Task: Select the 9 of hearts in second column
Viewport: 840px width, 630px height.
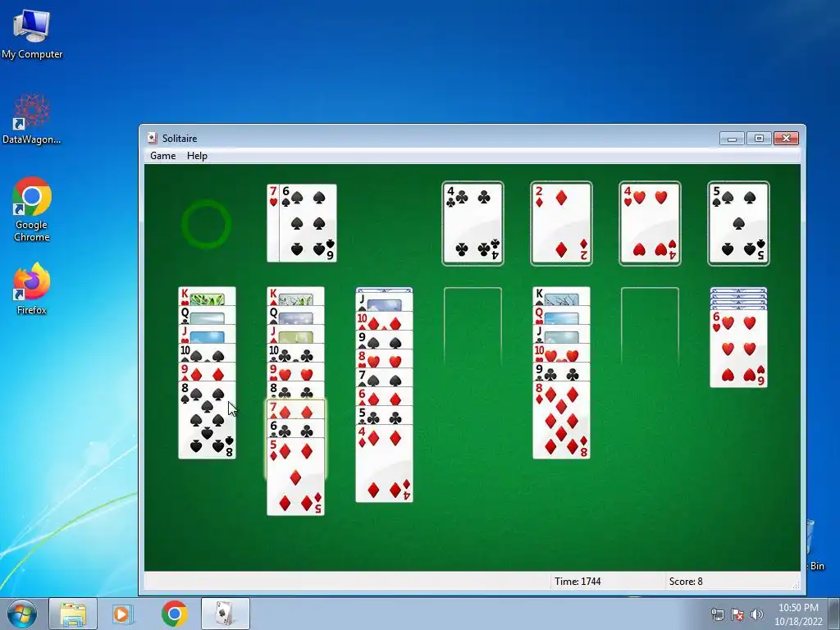Action: click(295, 372)
